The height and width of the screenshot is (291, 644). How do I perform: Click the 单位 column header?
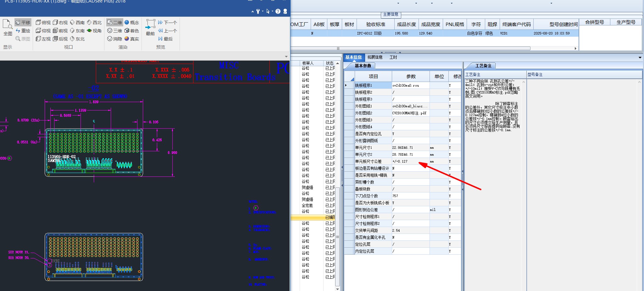pos(439,76)
